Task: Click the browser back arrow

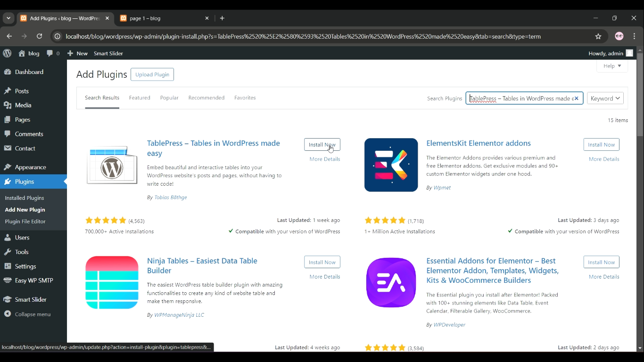Action: [9, 36]
